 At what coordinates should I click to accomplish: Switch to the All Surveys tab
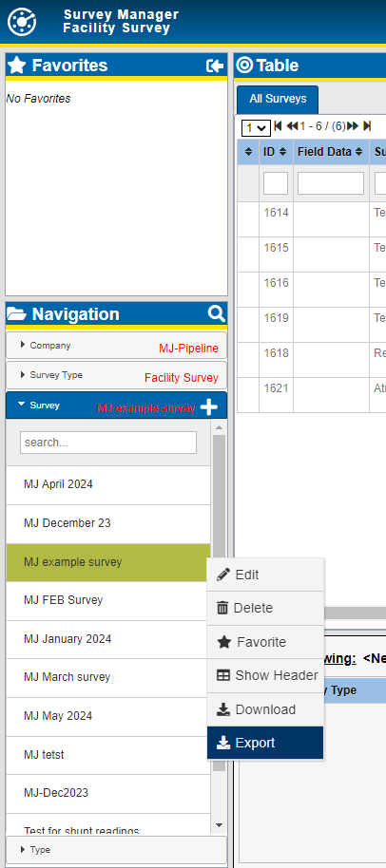click(278, 99)
